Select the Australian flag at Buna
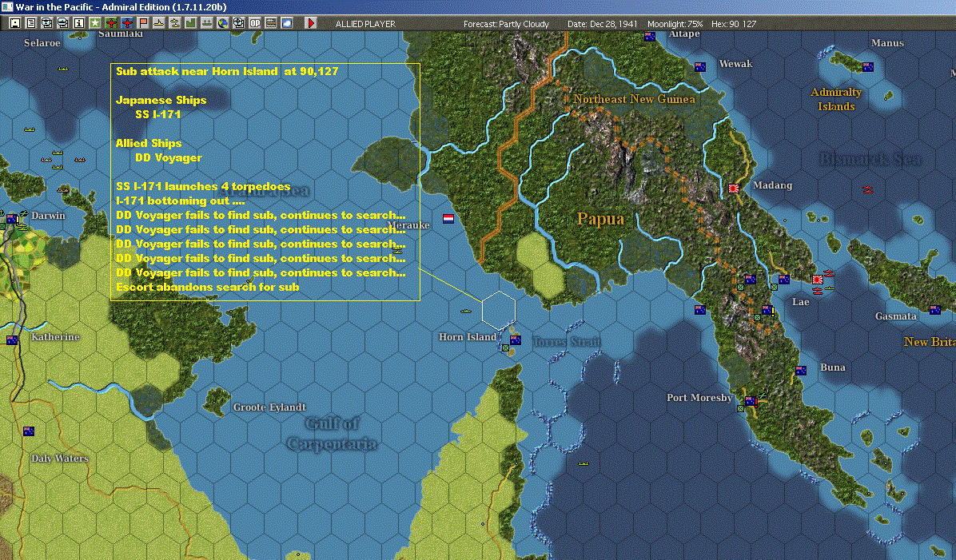956x560 pixels. 801,371
